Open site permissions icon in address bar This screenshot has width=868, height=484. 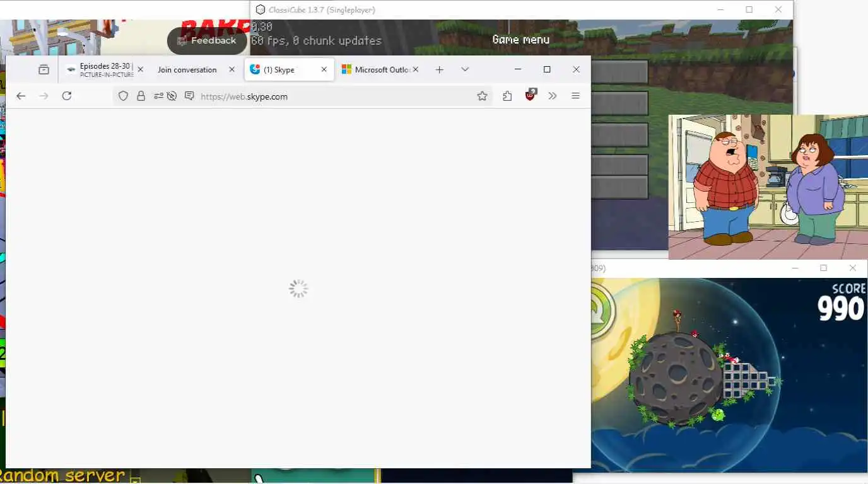(x=158, y=96)
